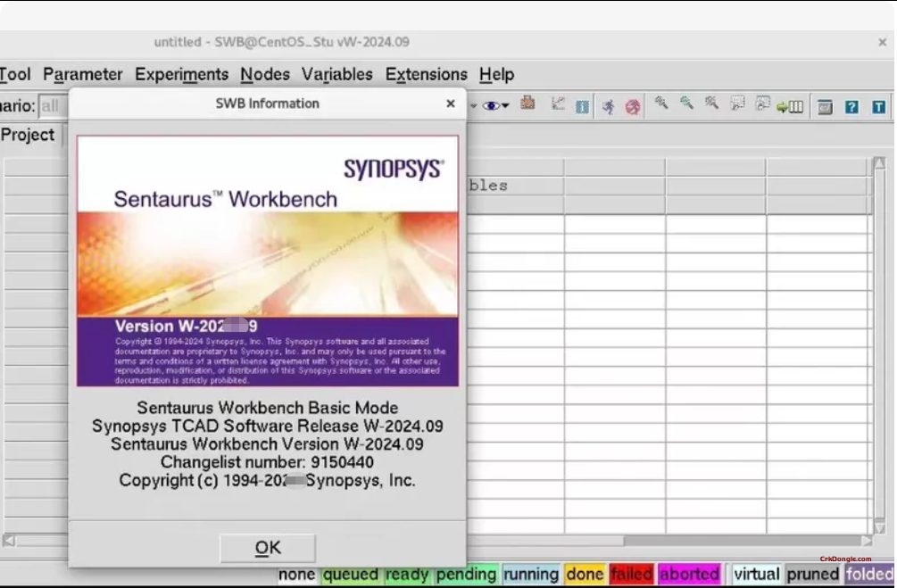Viewport: 897px width, 588px height.
Task: Click the 'virtual' status legend label
Action: point(756,574)
